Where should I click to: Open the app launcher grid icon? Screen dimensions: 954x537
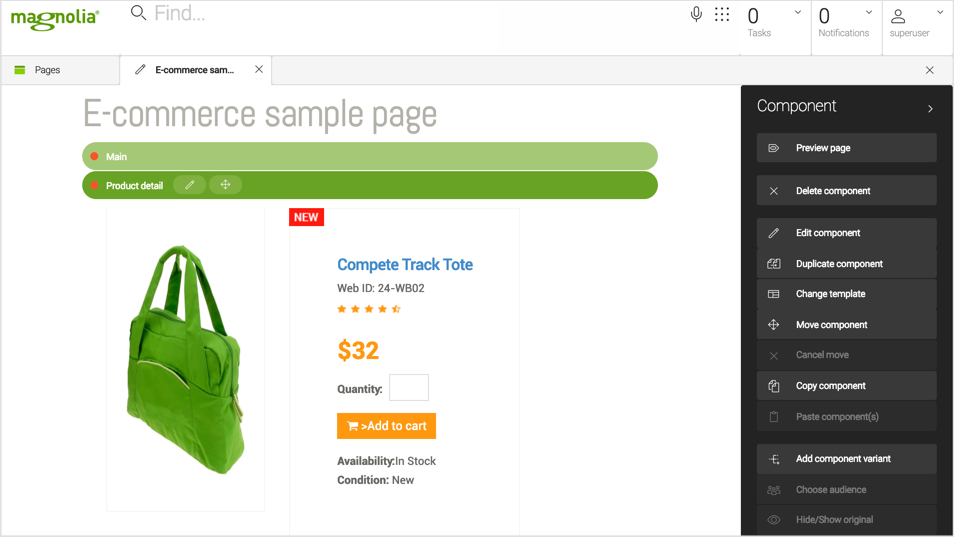tap(722, 14)
